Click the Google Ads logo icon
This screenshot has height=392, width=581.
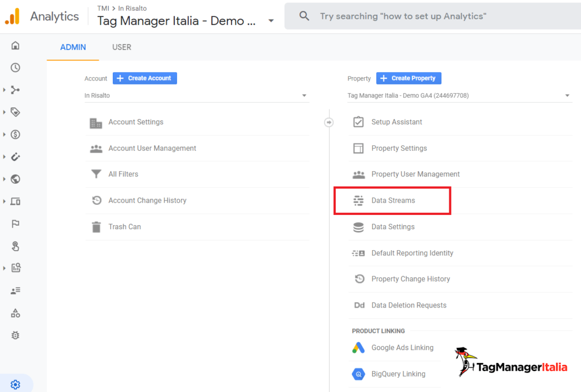pos(359,348)
